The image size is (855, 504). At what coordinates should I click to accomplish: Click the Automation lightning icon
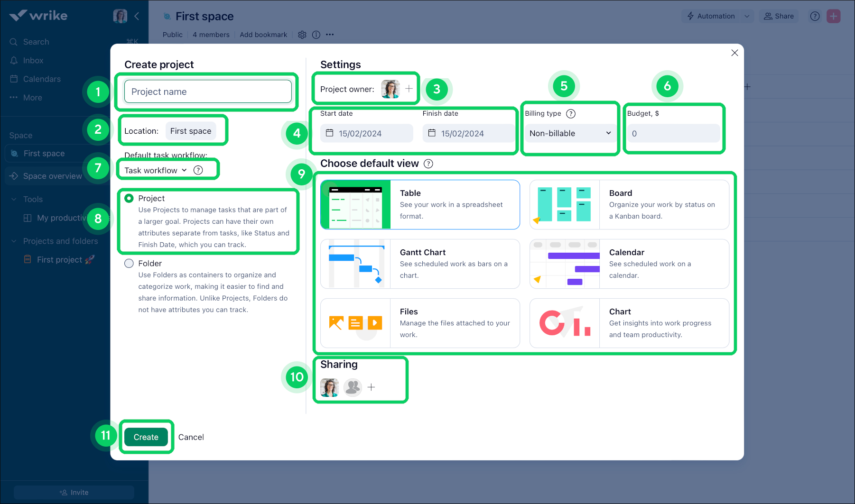691,16
